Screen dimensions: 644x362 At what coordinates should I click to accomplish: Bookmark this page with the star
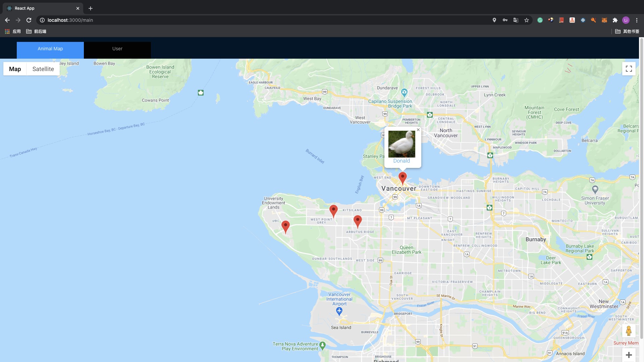[x=527, y=20]
